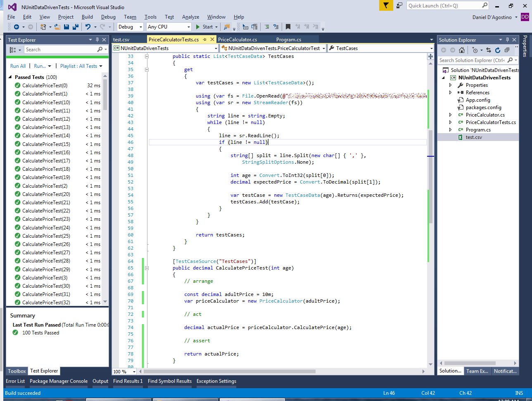Viewport: 532px width, 401px height.
Task: Click the Find in Files toolbar icon
Action: coord(226,27)
